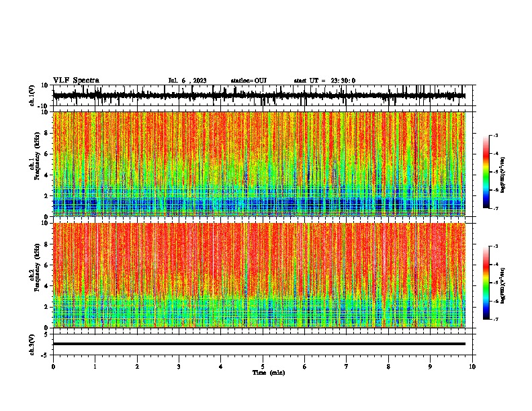Viewport: 532px width, 411px height.
Task: Click time axis tick label '5'
Action: coord(263,367)
